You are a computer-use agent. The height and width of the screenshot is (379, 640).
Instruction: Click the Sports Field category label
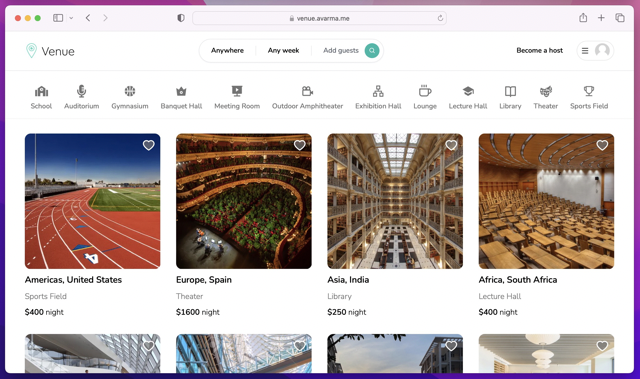tap(589, 106)
